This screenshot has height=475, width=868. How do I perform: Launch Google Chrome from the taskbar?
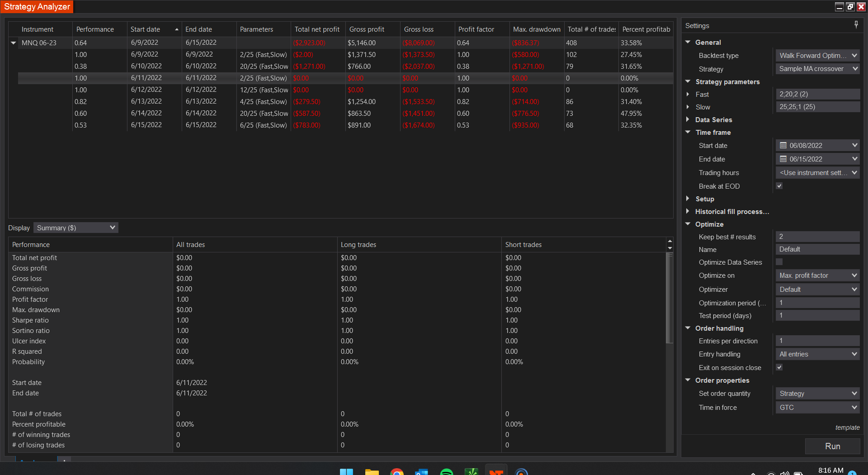point(397,471)
